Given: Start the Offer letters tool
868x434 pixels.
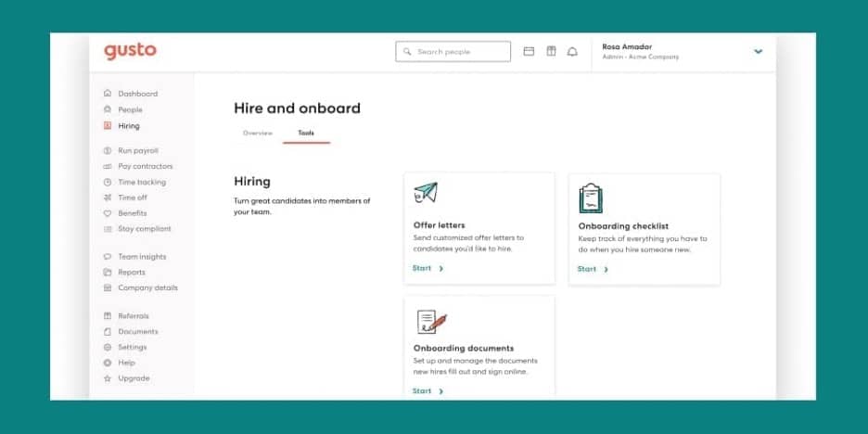Looking at the screenshot, I should (x=428, y=269).
